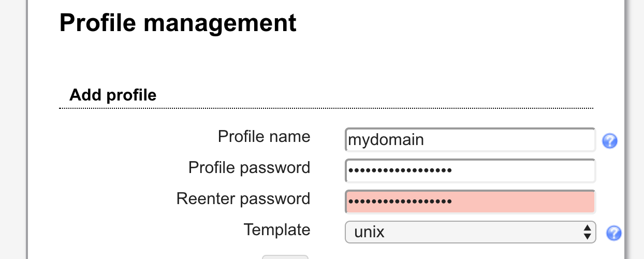This screenshot has height=259, width=644.
Task: Open help for the Template selector
Action: click(x=614, y=233)
